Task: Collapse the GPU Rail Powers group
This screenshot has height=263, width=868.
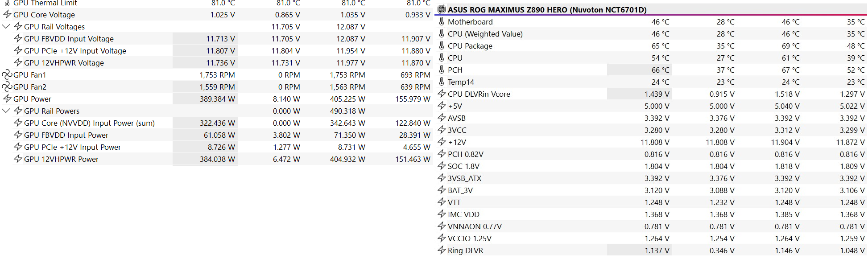Action: [6, 111]
